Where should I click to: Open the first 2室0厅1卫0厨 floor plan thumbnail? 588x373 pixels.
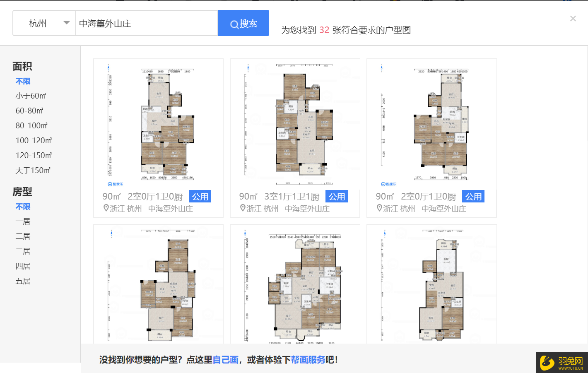pos(158,124)
